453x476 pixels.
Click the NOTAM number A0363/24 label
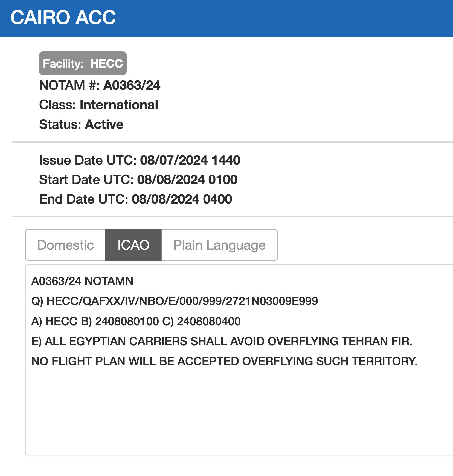pos(100,85)
